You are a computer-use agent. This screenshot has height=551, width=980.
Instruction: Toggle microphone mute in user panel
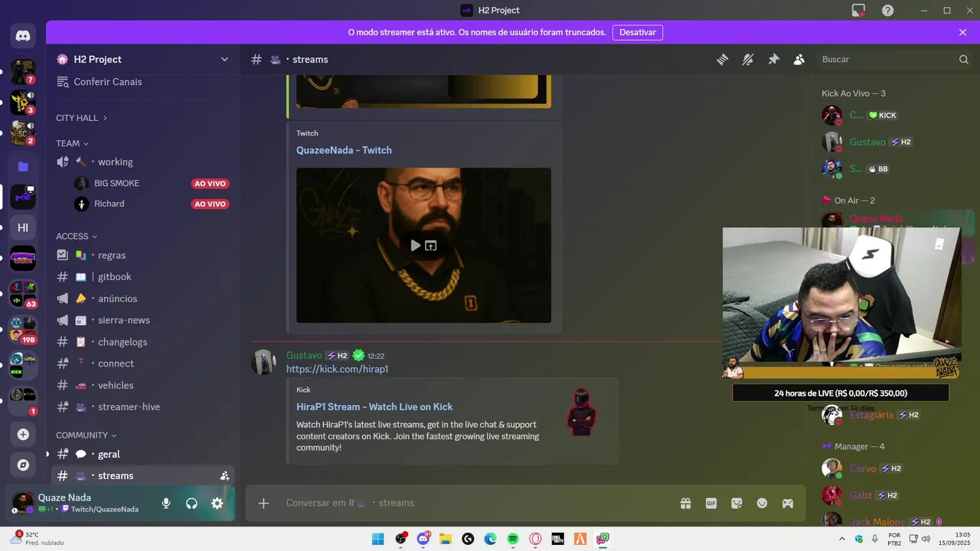click(x=166, y=504)
